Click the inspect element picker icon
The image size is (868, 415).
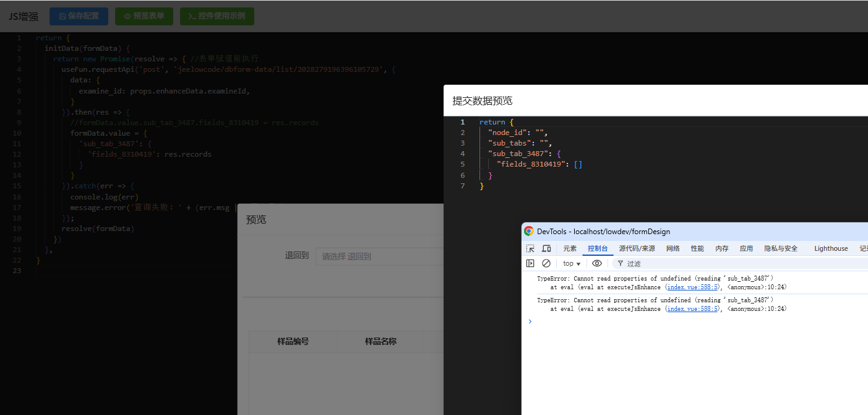[530, 248]
